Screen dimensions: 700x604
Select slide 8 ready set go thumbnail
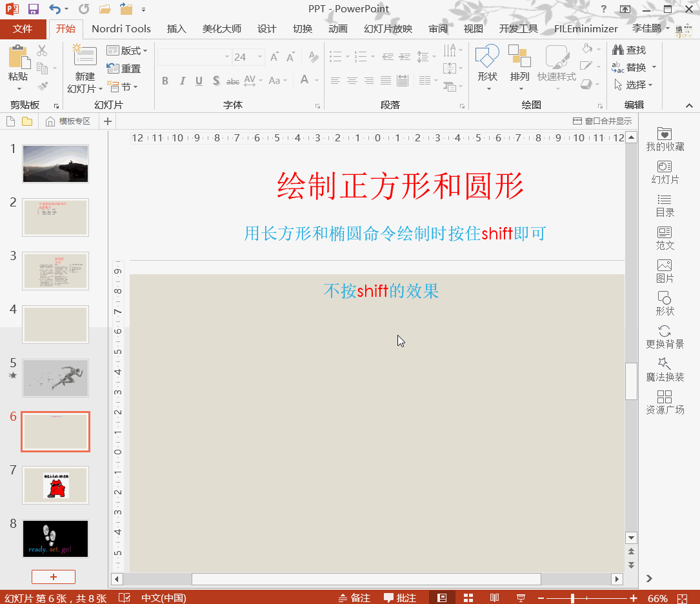coord(55,539)
